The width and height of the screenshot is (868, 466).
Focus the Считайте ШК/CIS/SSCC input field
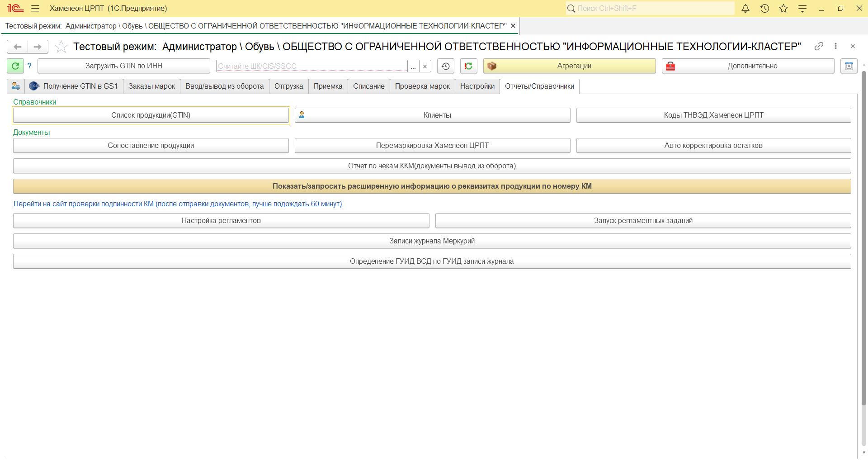(x=312, y=66)
